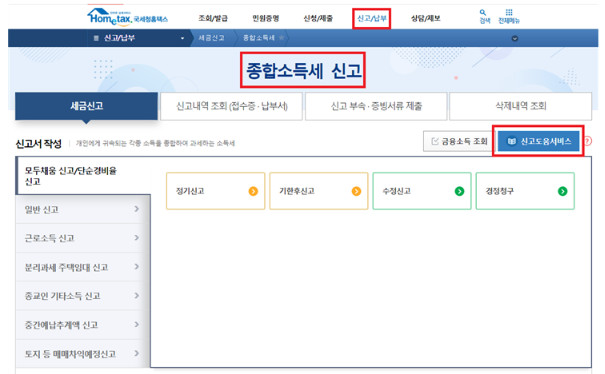The width and height of the screenshot is (605, 374).
Task: Click the 정기신고 button
Action: (x=216, y=191)
